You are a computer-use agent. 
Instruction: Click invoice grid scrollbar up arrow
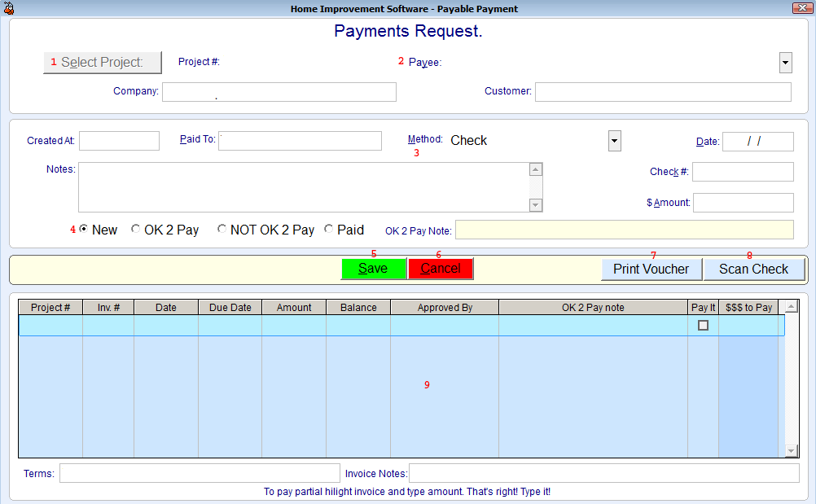[791, 306]
